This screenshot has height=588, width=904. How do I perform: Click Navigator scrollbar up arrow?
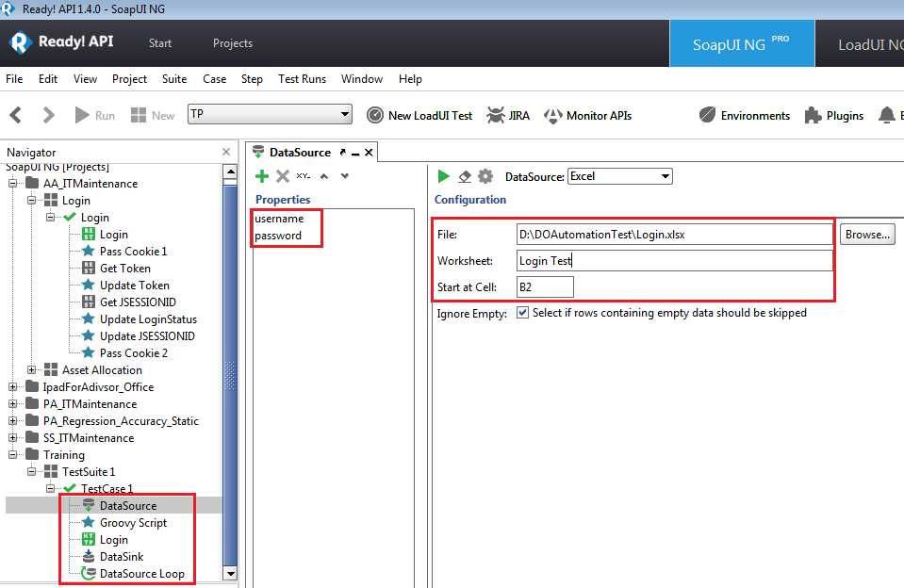[x=230, y=171]
